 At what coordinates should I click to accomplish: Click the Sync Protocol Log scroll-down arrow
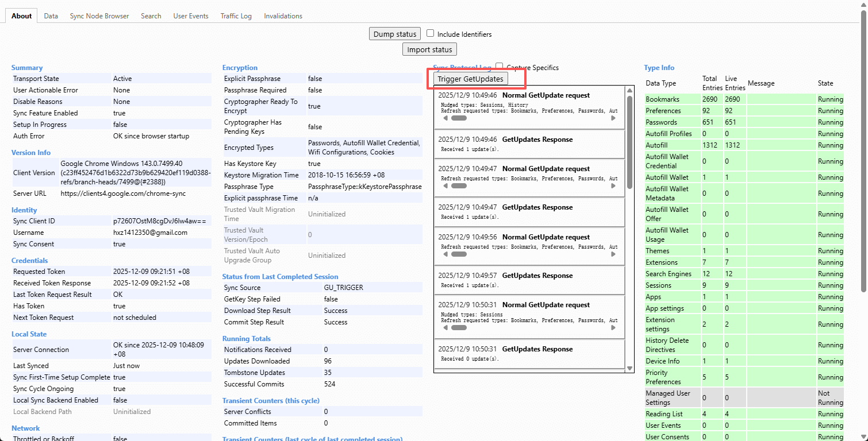(x=630, y=368)
